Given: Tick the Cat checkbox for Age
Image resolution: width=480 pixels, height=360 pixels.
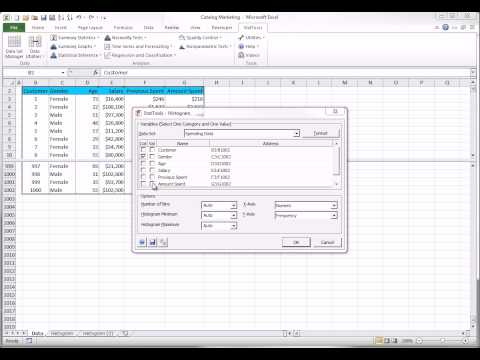Looking at the screenshot, I should 143,163.
